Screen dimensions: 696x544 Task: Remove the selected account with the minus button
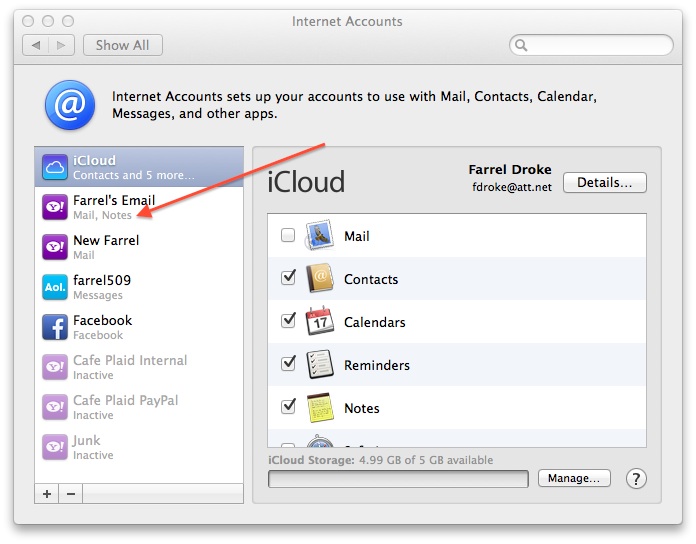point(71,494)
